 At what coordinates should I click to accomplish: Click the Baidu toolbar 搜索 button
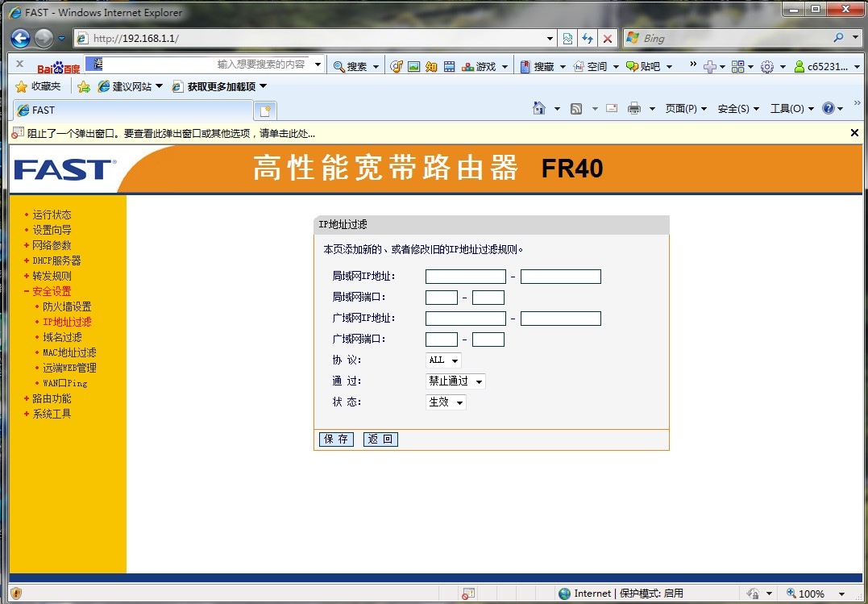(351, 66)
